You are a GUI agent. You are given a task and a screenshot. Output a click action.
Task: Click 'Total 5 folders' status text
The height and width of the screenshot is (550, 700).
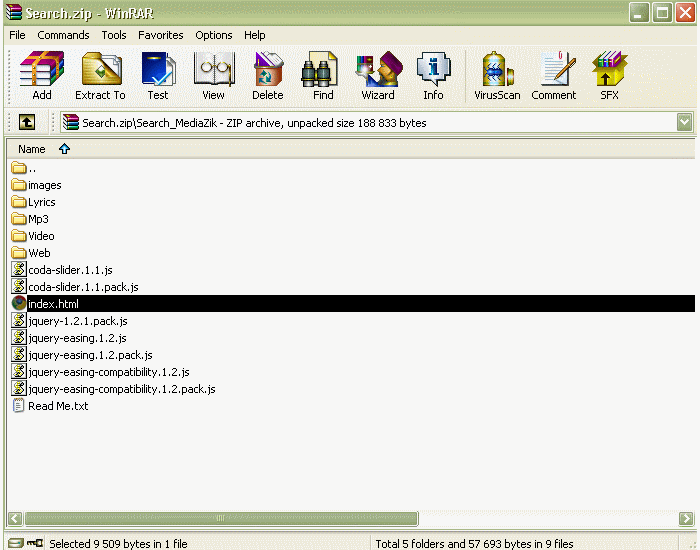point(474,543)
